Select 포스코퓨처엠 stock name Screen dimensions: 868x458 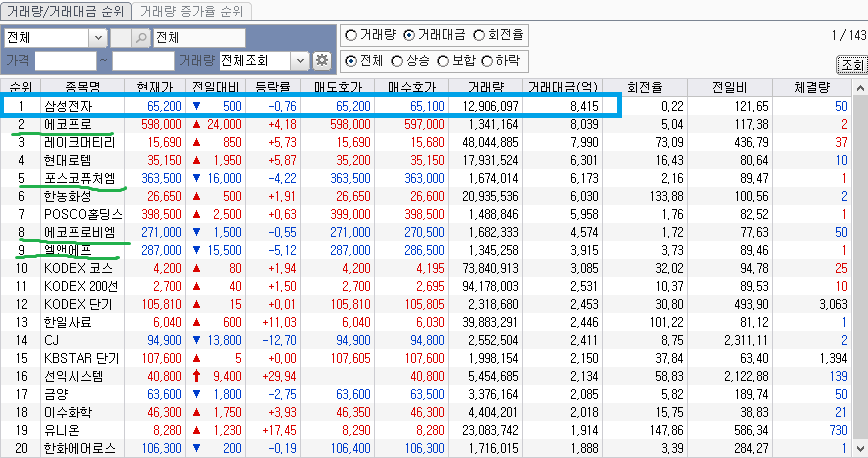79,178
